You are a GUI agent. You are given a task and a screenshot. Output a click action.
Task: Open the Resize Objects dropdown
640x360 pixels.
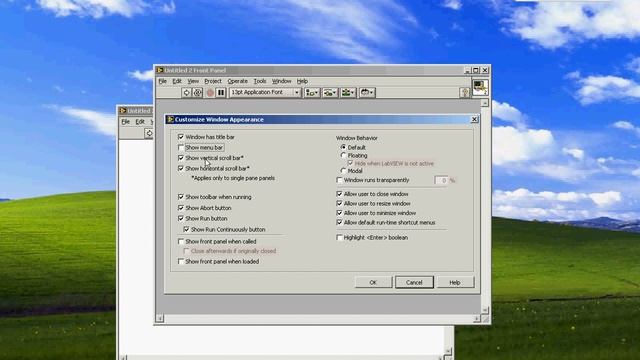348,93
